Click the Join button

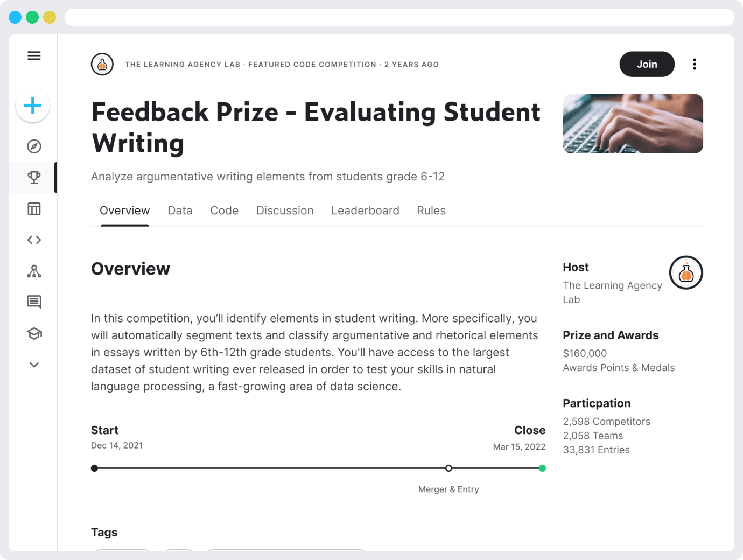tap(647, 64)
